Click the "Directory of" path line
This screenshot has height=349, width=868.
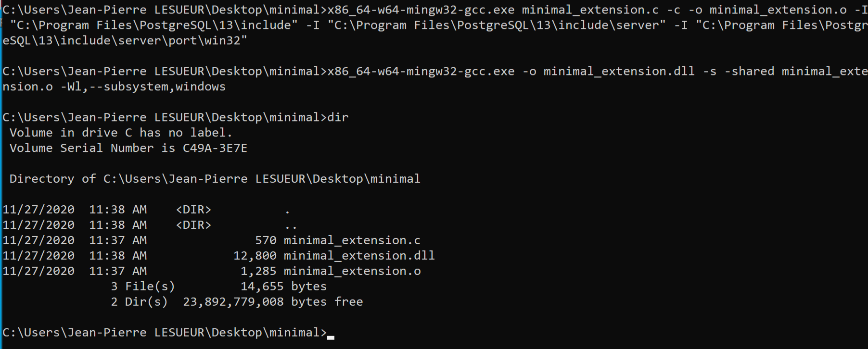[x=215, y=179]
